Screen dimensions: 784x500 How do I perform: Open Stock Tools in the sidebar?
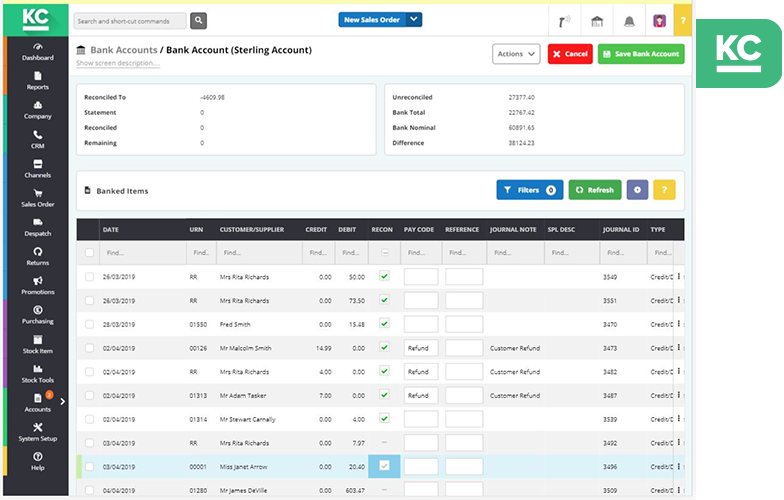(38, 374)
